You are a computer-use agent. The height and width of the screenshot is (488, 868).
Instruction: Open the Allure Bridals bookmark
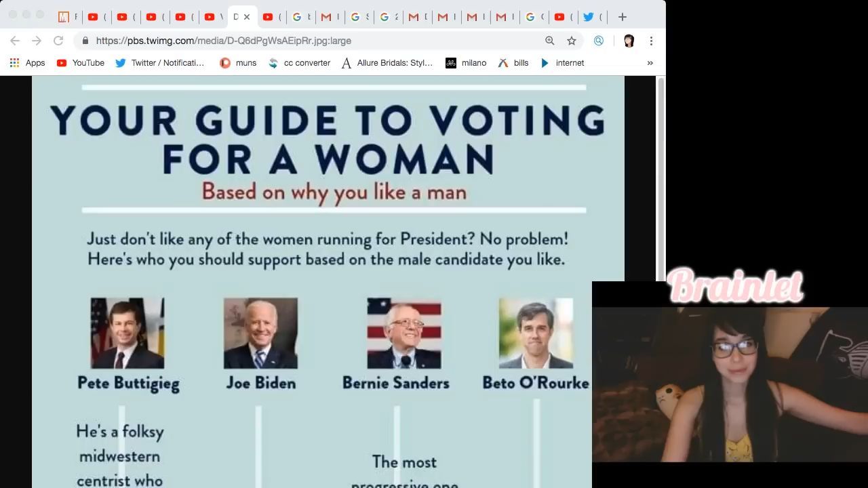387,63
